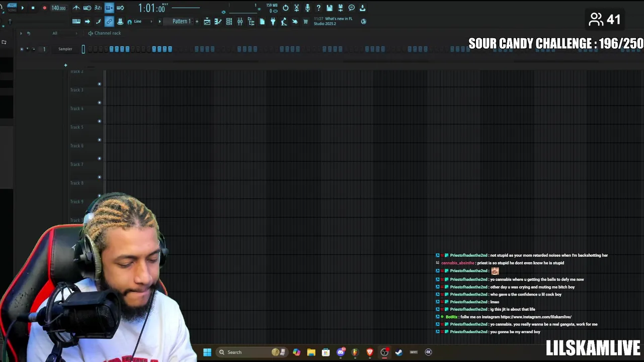Viewport: 644px width, 362px height.
Task: Open the mixer view icon
Action: point(240,22)
